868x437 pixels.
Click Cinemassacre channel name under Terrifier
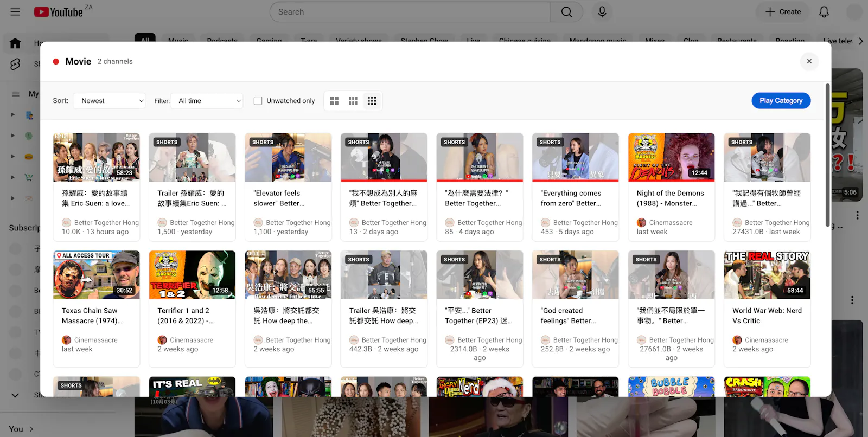pos(192,340)
